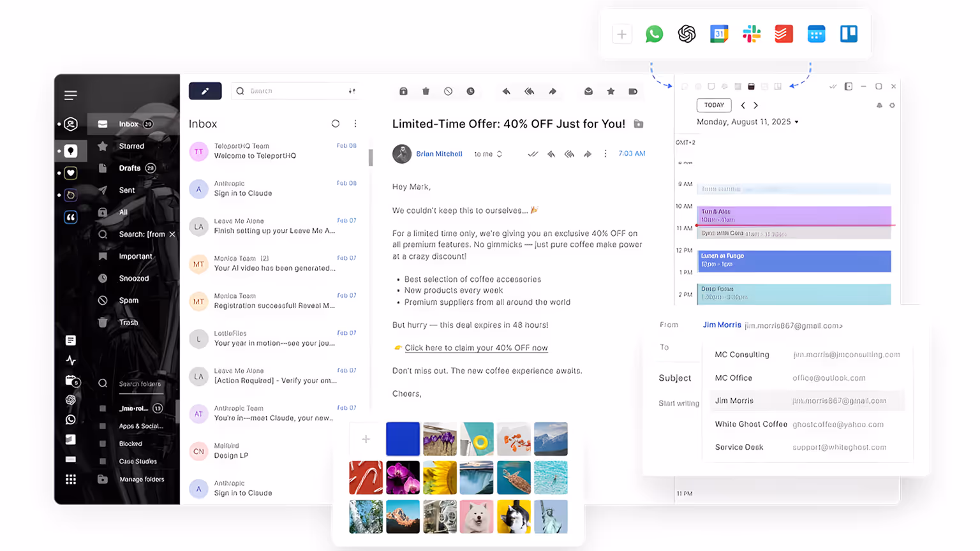Open the Inbox three-dot options menu

[355, 124]
